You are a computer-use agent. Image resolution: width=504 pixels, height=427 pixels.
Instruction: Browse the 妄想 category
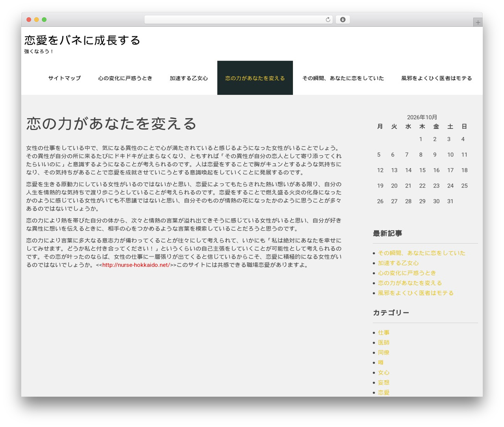click(x=384, y=382)
